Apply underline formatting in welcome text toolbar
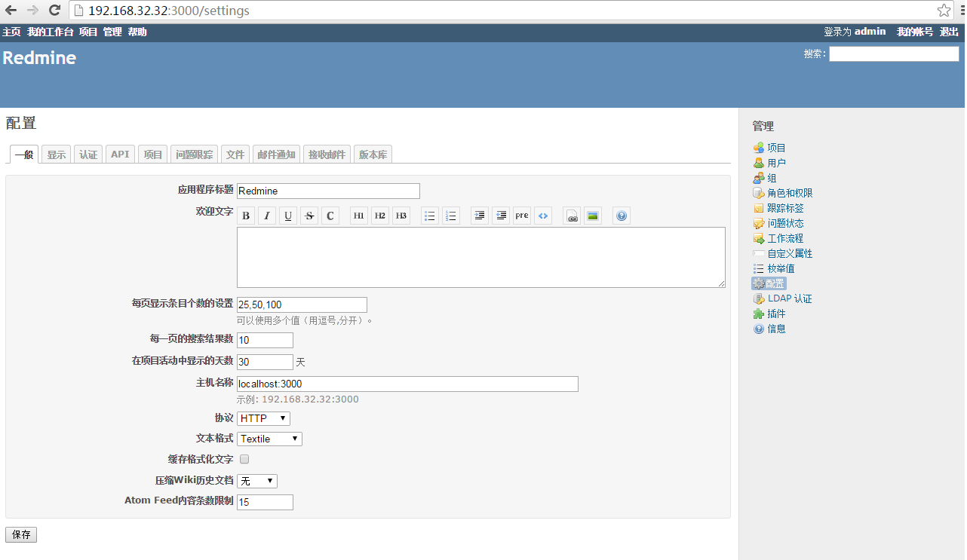 (x=288, y=216)
